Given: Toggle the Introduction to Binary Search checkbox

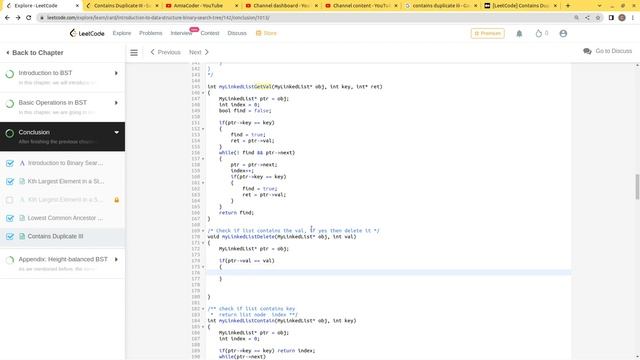Looking at the screenshot, I should (10, 163).
